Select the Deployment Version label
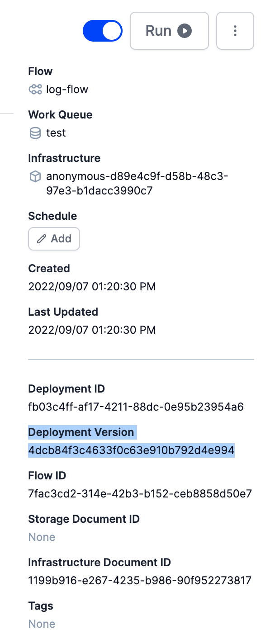The width and height of the screenshot is (275, 644). pyautogui.click(x=81, y=432)
